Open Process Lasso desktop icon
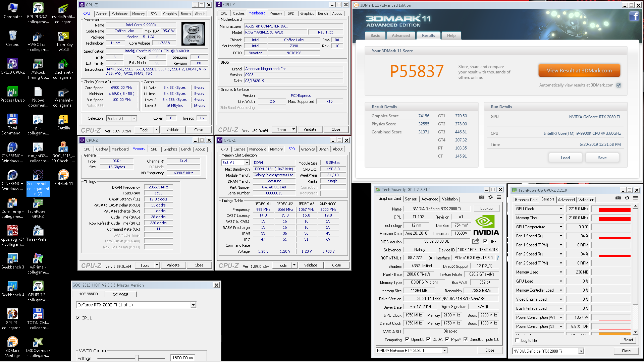This screenshot has width=644, height=362. pos(13,94)
